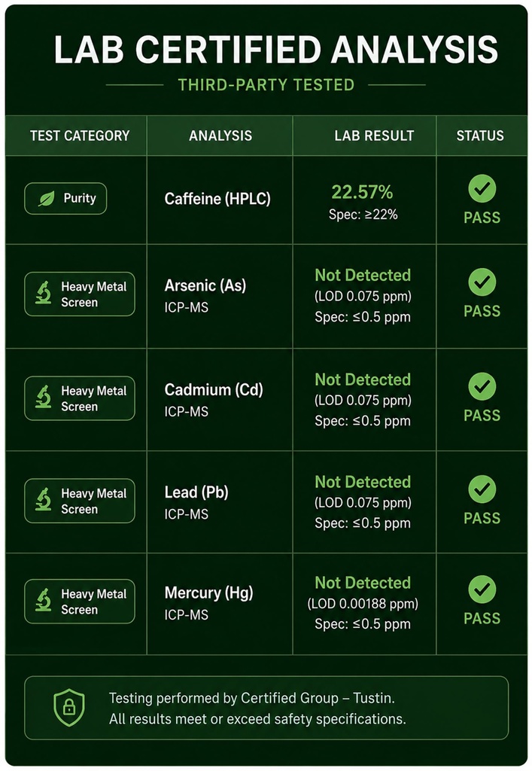Select the STATUS column header
The width and height of the screenshot is (532, 771).
point(480,136)
